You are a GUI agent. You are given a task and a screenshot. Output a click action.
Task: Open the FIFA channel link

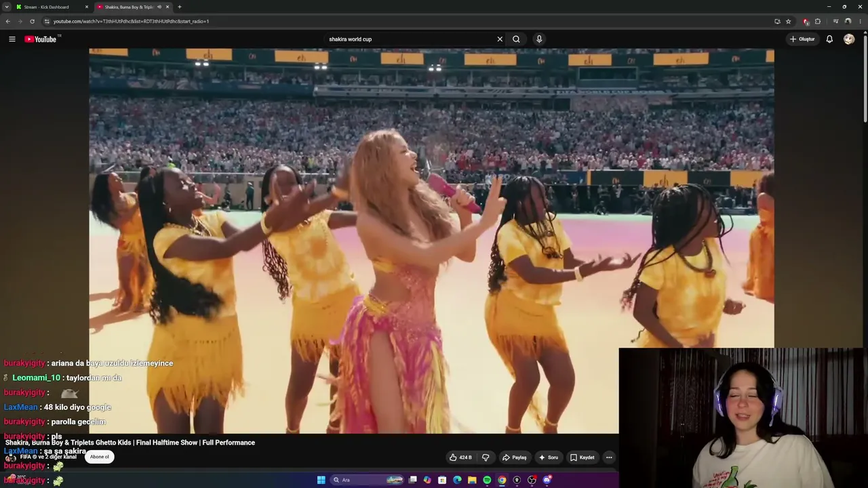tap(48, 457)
